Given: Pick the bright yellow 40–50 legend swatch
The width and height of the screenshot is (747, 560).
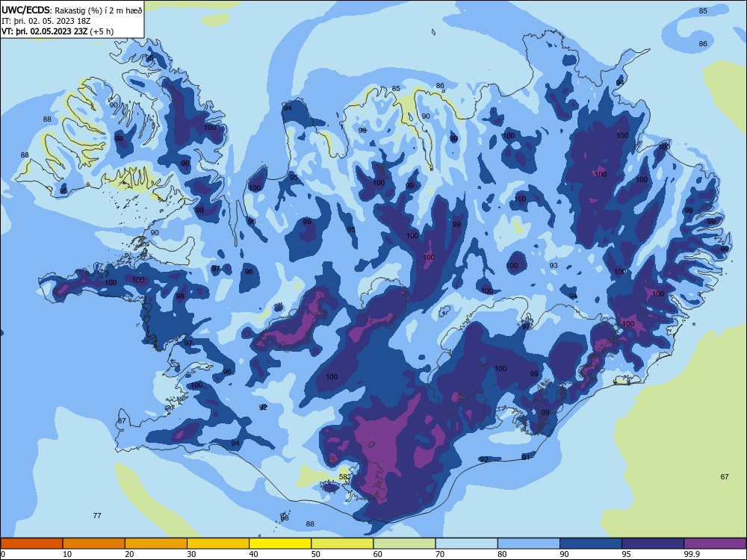Looking at the screenshot, I should point(280,544).
